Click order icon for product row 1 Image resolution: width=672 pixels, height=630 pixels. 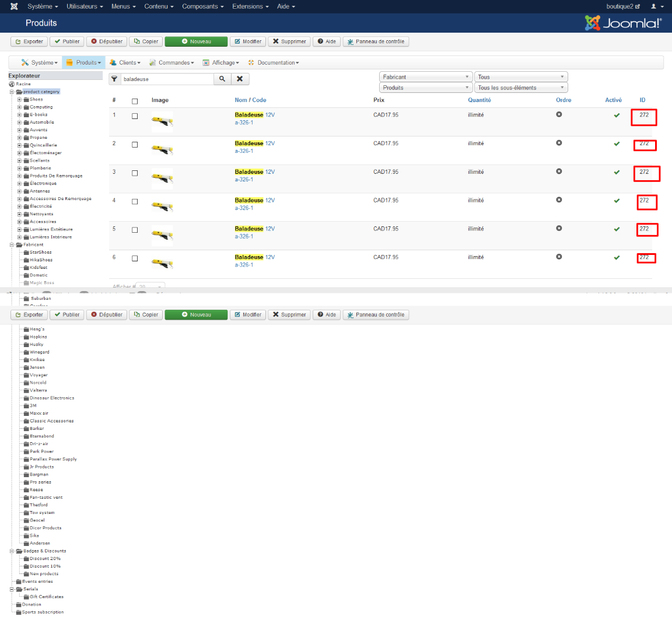(x=559, y=114)
